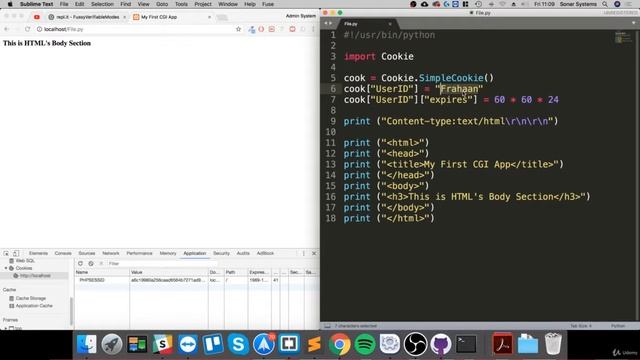640x360 pixels.
Task: Select Web SQL in the sidebar
Action: click(25, 261)
